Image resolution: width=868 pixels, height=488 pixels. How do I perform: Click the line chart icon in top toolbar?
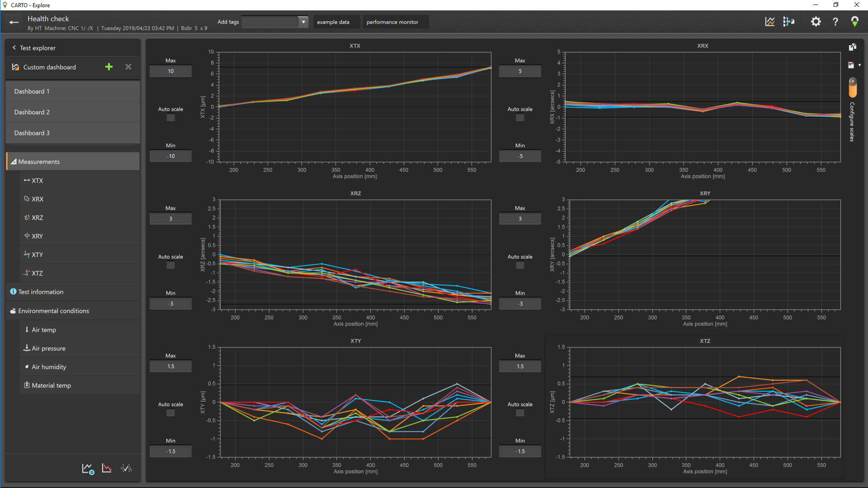769,22
